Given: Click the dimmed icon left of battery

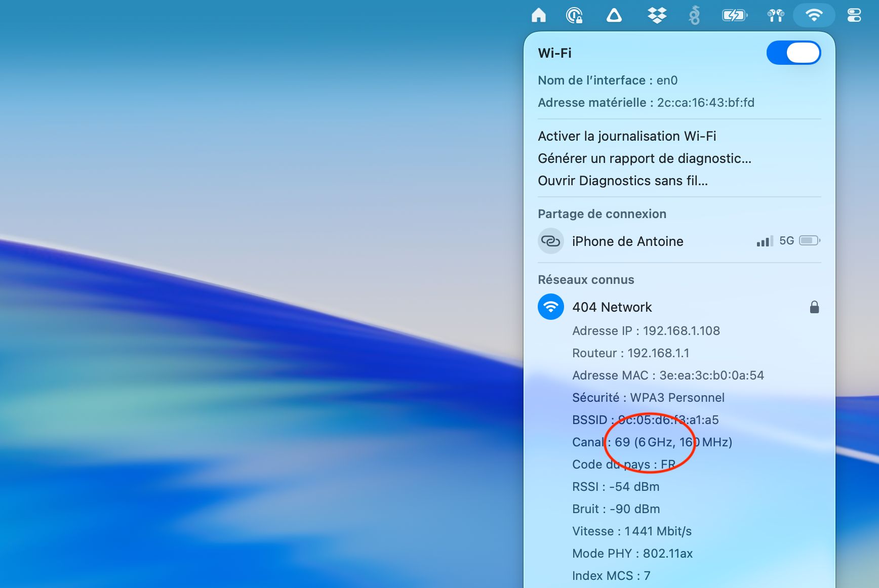Looking at the screenshot, I should point(694,16).
